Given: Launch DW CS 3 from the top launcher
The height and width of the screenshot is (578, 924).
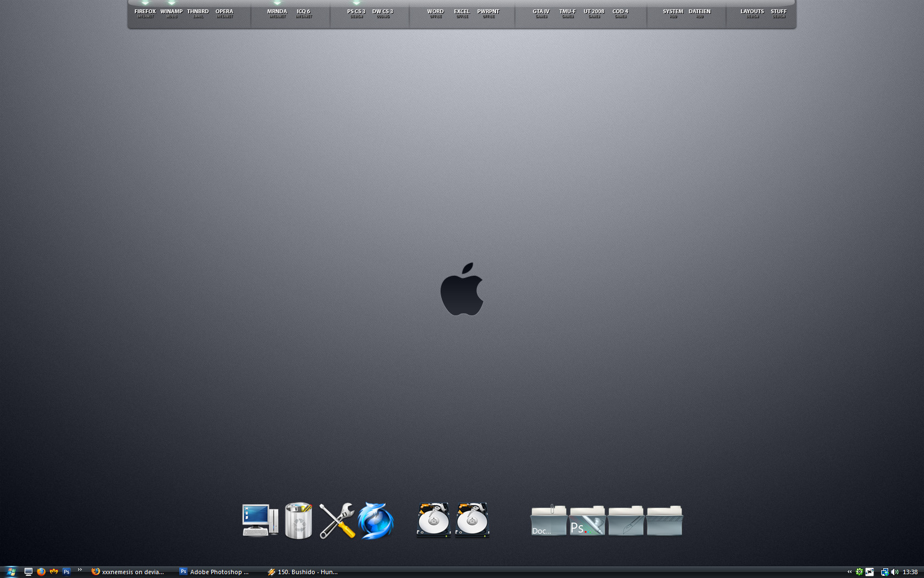Looking at the screenshot, I should [x=383, y=13].
